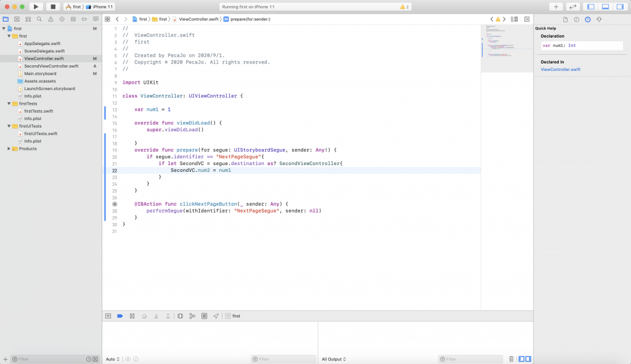This screenshot has height=364, width=631.
Task: Expand the Products folder
Action: tap(9, 148)
